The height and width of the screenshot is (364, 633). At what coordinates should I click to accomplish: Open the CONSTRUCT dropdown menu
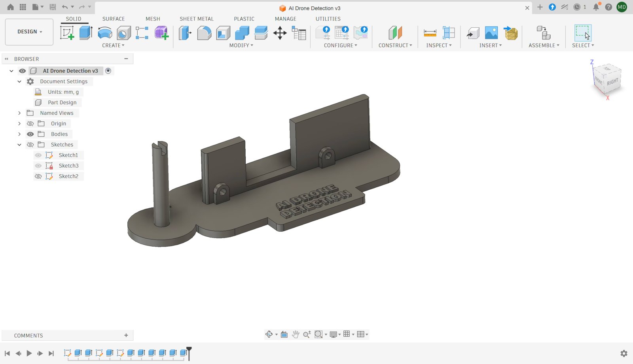tap(395, 45)
